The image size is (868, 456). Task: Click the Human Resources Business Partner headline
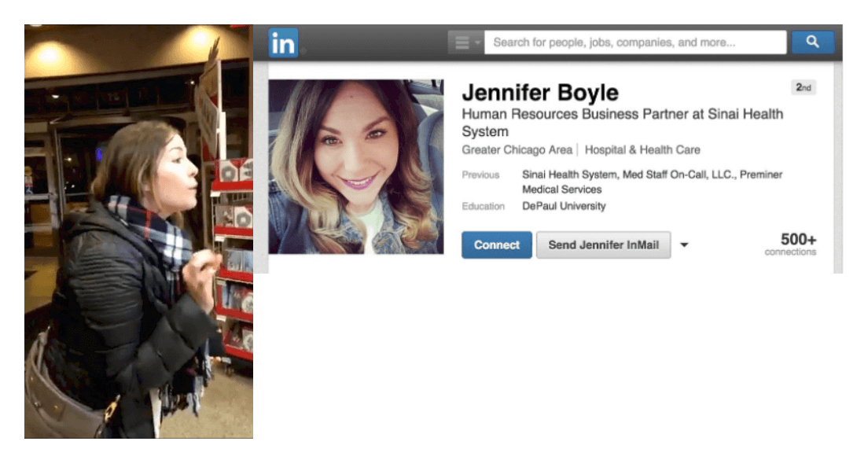[622, 123]
